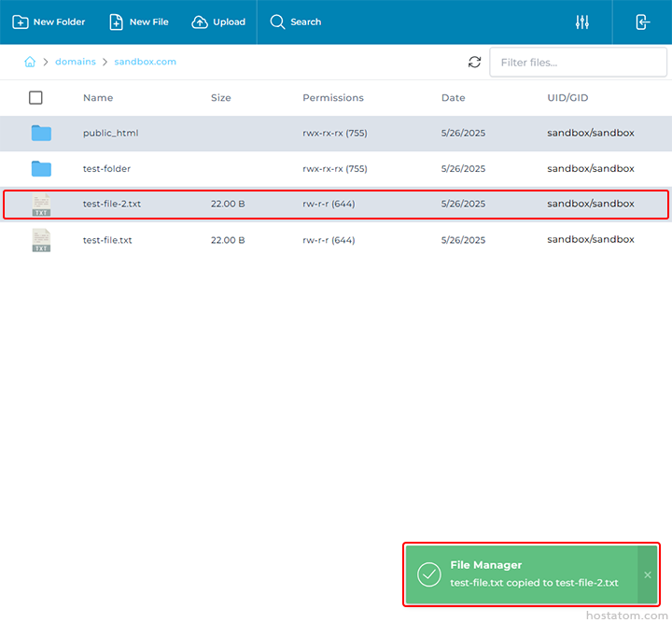672x623 pixels.
Task: Sort files by Name column
Action: pyautogui.click(x=98, y=98)
